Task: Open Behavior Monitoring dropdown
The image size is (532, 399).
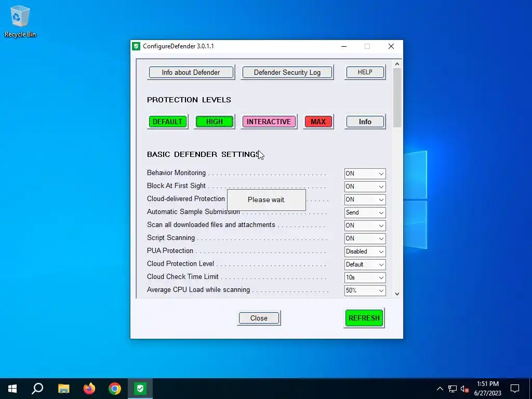Action: (365, 174)
